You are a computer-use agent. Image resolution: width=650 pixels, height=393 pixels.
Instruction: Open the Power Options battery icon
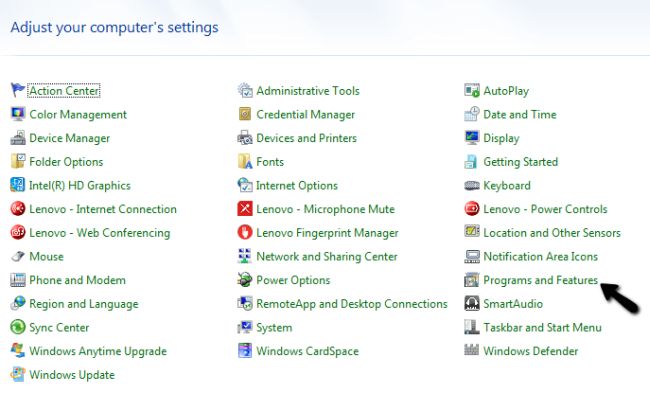(245, 280)
